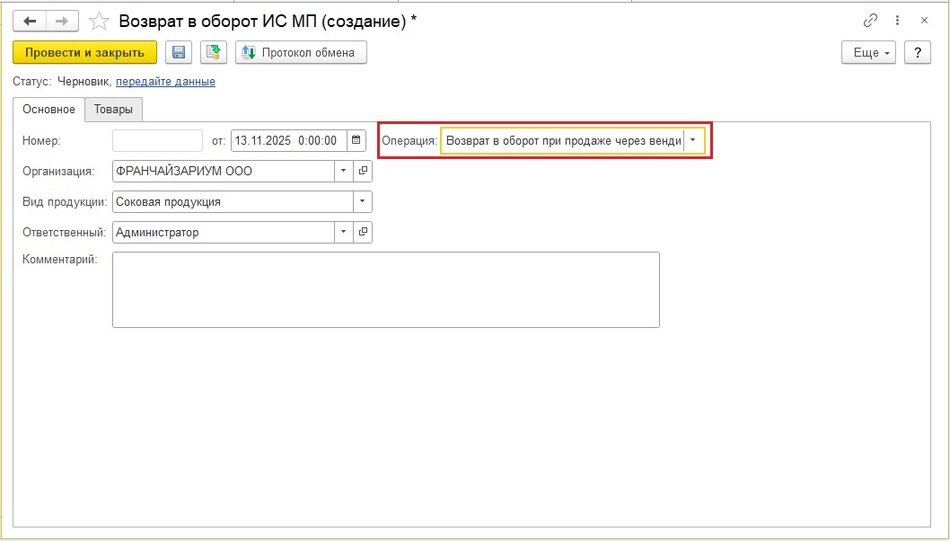
Task: Open the Ответственный record with open icon
Action: pos(363,232)
